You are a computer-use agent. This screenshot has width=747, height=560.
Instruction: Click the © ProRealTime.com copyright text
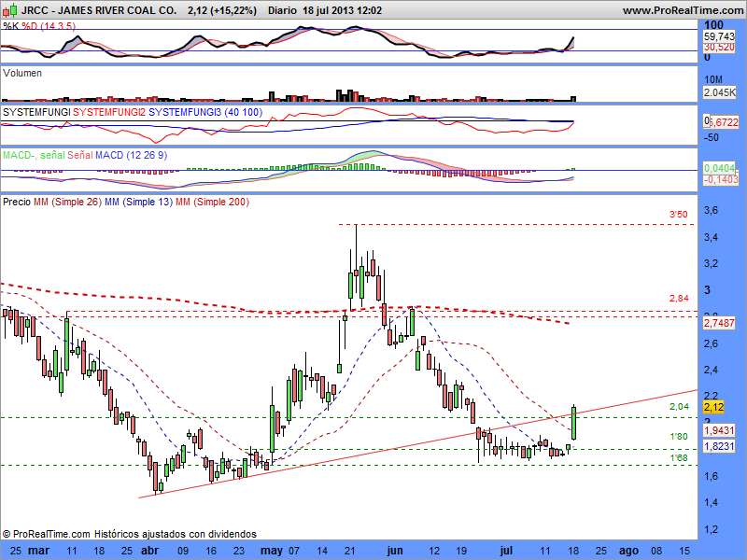pyautogui.click(x=47, y=534)
